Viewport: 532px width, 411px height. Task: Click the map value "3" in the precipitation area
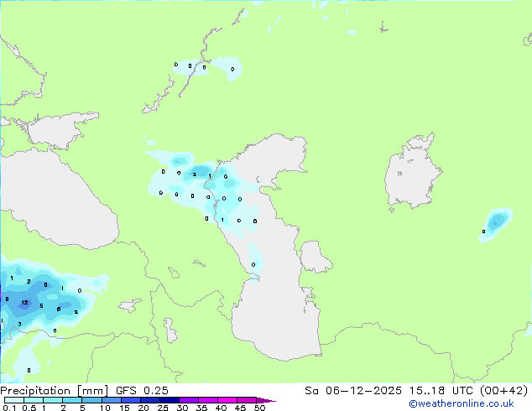19,325
